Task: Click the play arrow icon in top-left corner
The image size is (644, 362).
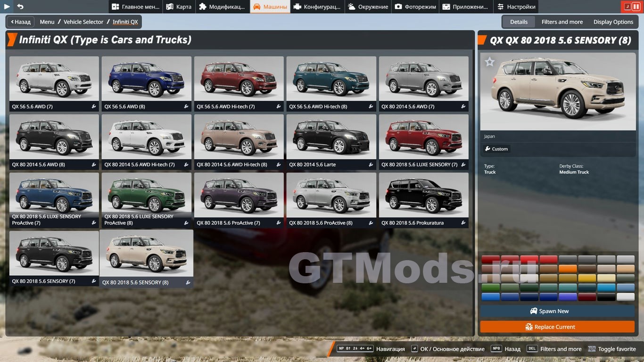Action: tap(7, 7)
